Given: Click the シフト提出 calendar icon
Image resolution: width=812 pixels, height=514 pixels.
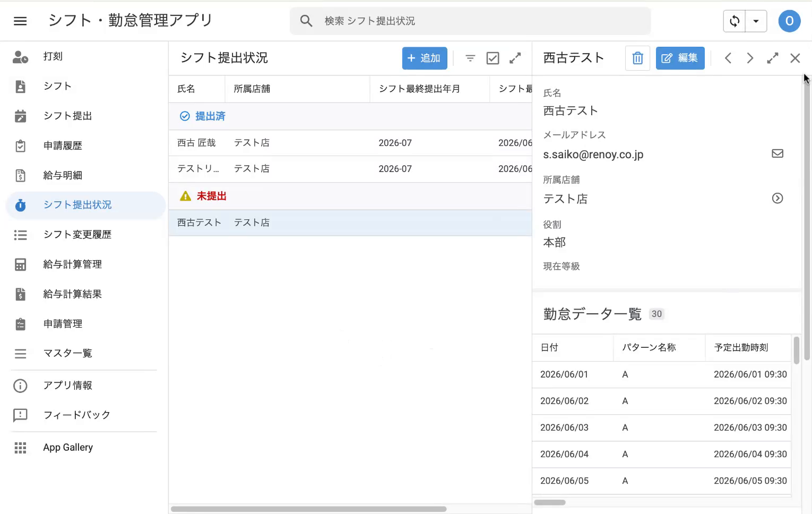Looking at the screenshot, I should (x=20, y=116).
